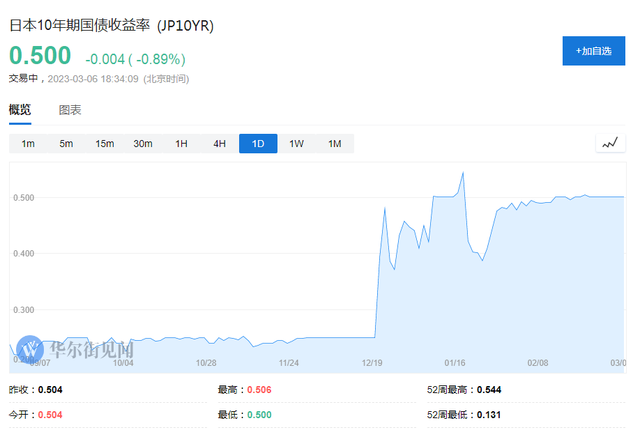Image resolution: width=640 pixels, height=430 pixels.
Task: Click the 10/04 date axis label
Action: click(x=123, y=363)
